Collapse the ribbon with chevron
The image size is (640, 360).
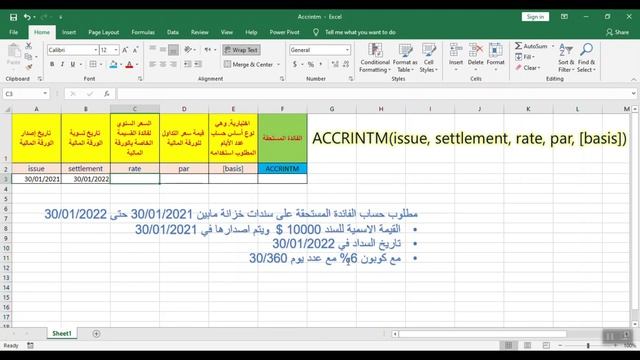coord(633,79)
